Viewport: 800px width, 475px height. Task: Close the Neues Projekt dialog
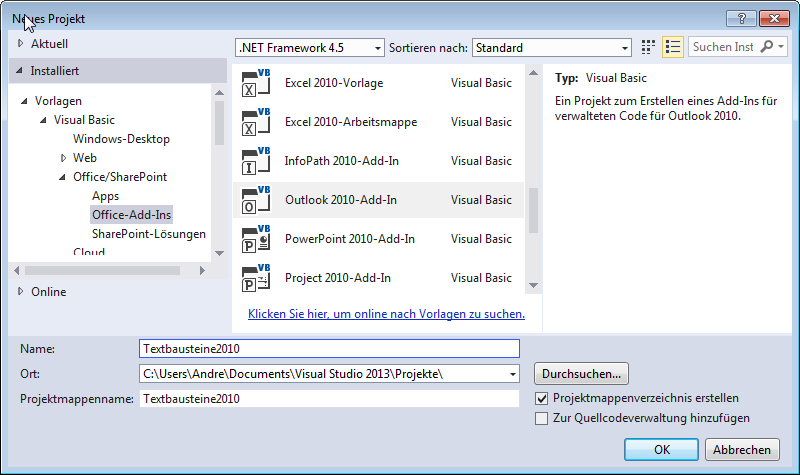pyautogui.click(x=774, y=19)
